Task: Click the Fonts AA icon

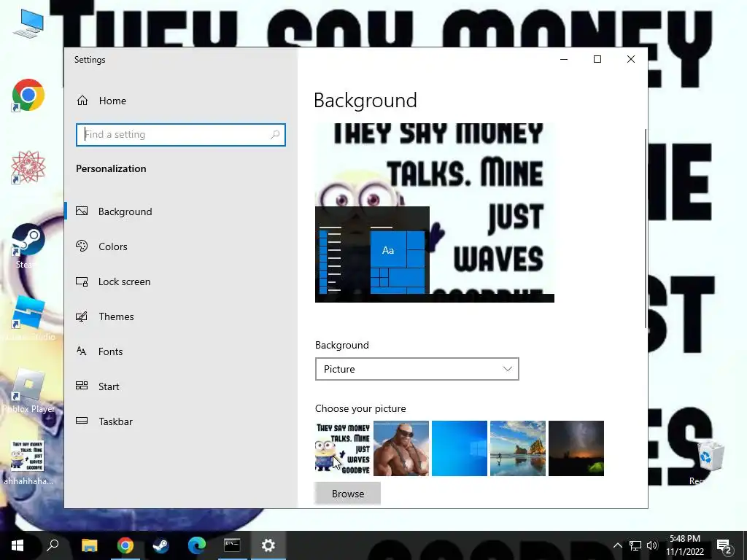Action: click(x=82, y=351)
